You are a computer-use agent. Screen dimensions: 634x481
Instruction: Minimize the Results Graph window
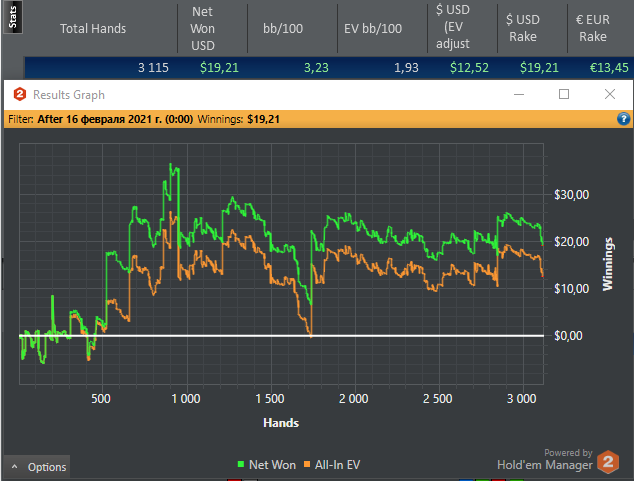coord(519,95)
